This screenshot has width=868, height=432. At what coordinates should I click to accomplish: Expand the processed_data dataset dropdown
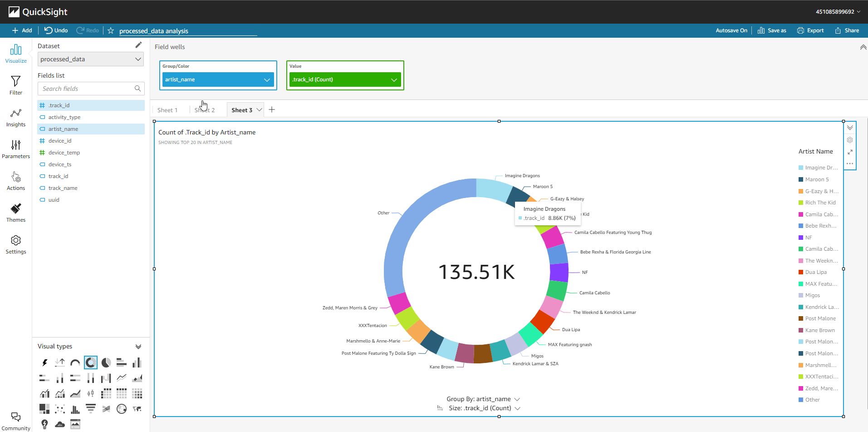coord(91,59)
